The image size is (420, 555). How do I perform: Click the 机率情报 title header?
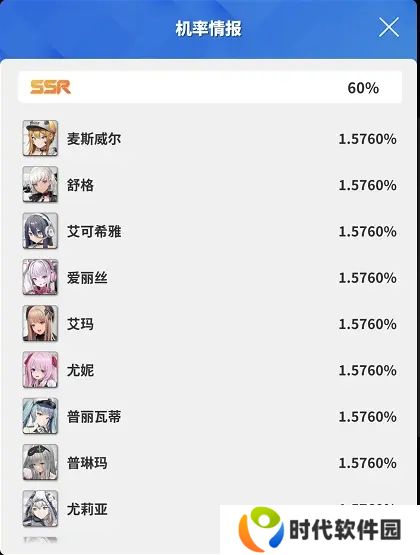pos(209,28)
